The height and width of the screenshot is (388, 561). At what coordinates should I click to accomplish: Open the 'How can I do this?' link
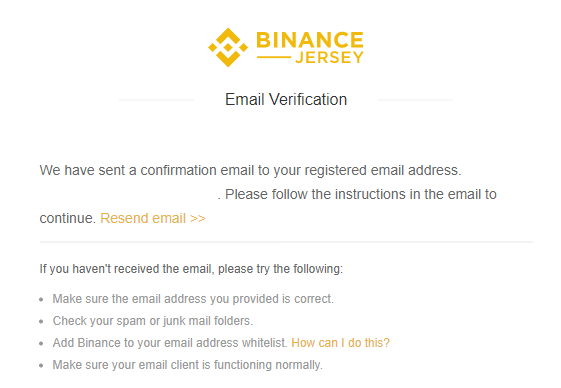coord(340,343)
